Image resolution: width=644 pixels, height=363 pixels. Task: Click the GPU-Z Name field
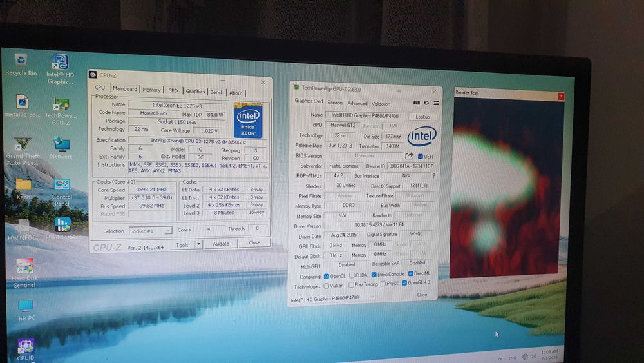[365, 115]
